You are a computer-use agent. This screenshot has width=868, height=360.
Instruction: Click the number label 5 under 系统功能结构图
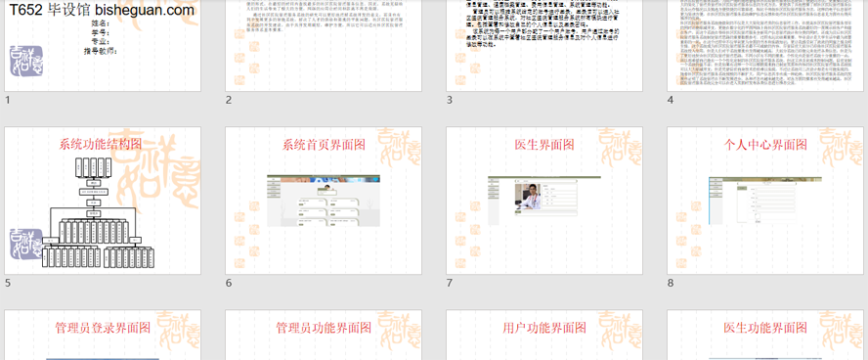pos(8,283)
